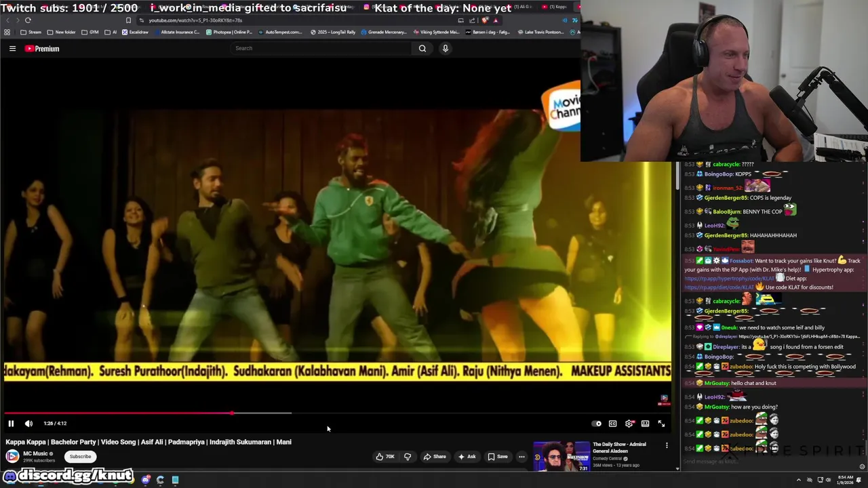Open the Grenade Mercenary bookmark
Screen dimensions: 868x488
(384, 32)
